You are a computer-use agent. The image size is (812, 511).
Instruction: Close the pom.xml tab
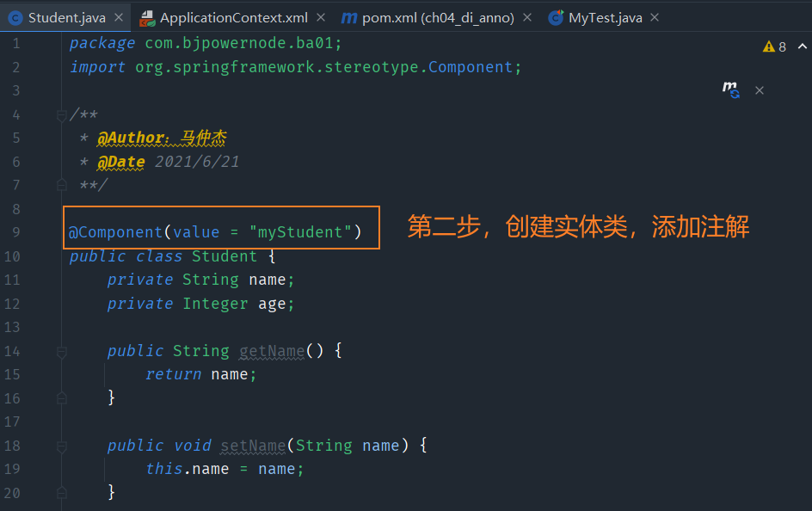point(527,17)
